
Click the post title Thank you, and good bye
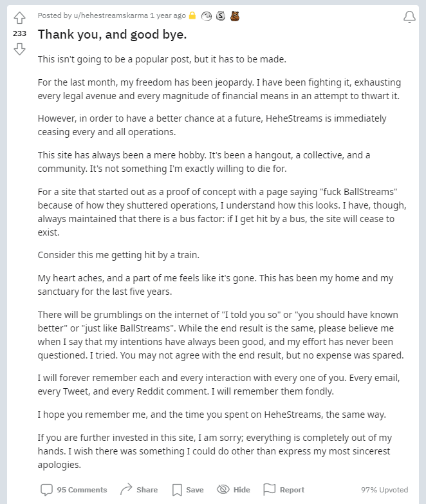(x=112, y=34)
